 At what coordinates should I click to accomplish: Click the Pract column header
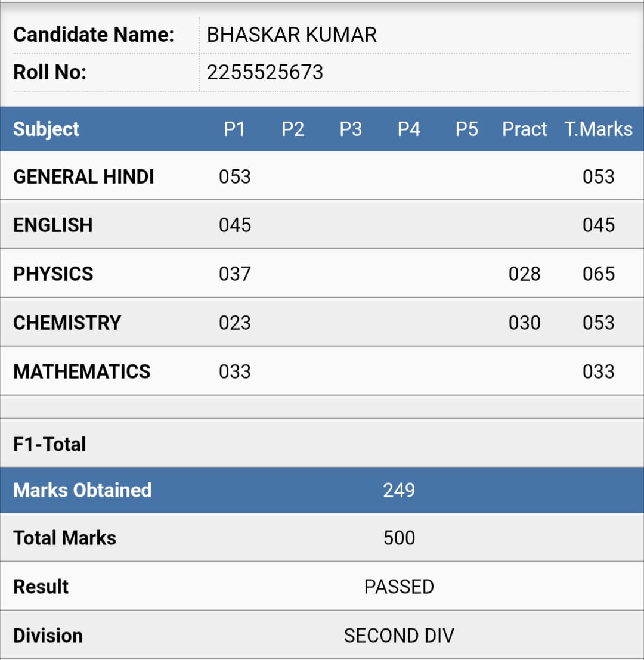point(525,129)
